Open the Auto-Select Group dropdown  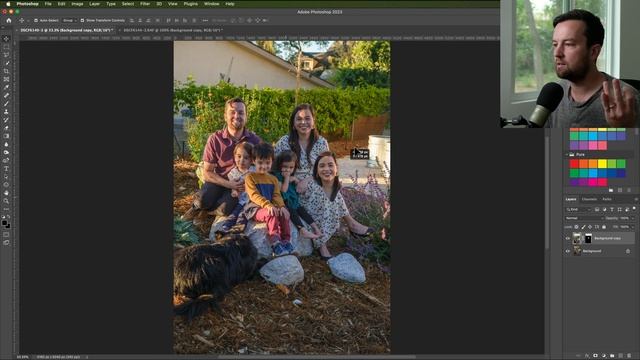[70, 20]
